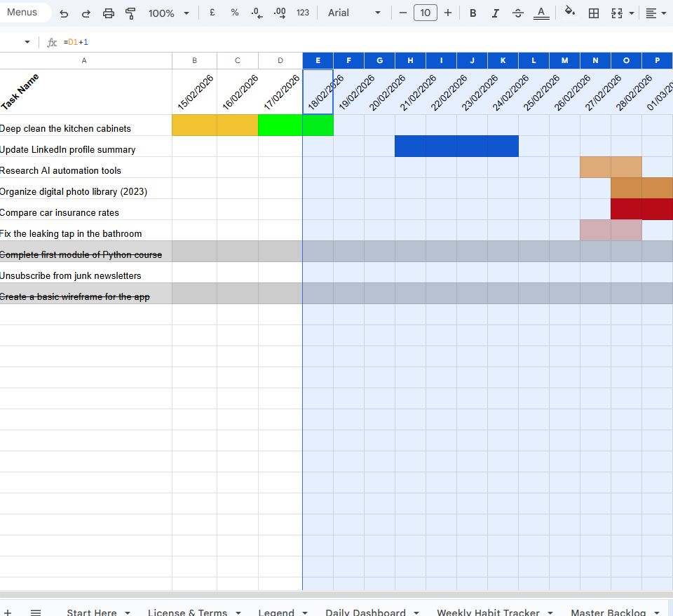The image size is (673, 616).
Task: Format selection as currency
Action: point(212,13)
